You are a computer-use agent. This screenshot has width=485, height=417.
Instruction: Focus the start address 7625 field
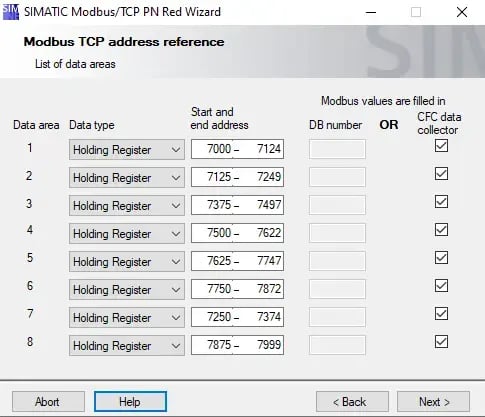click(x=212, y=261)
